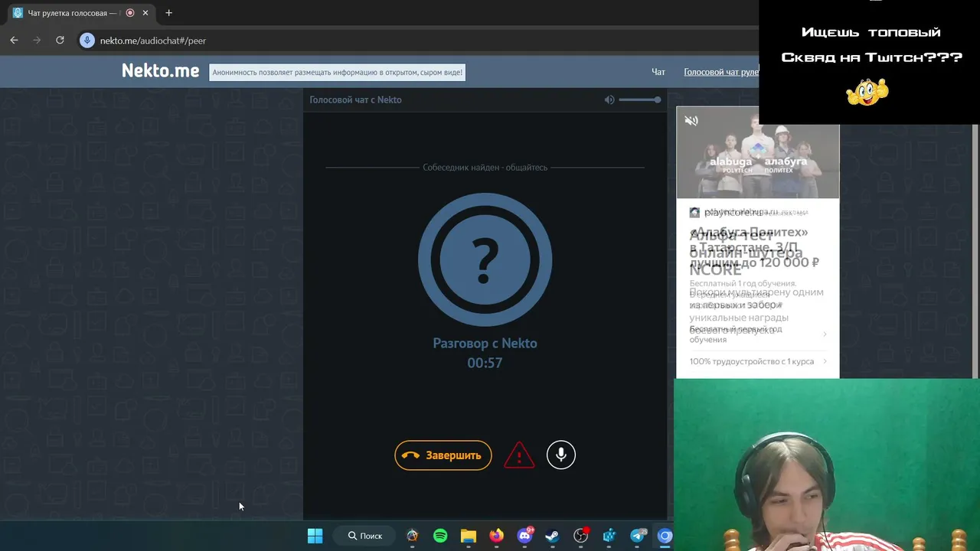Unmute the Alabuga ad video
The height and width of the screenshot is (551, 980).
click(691, 121)
